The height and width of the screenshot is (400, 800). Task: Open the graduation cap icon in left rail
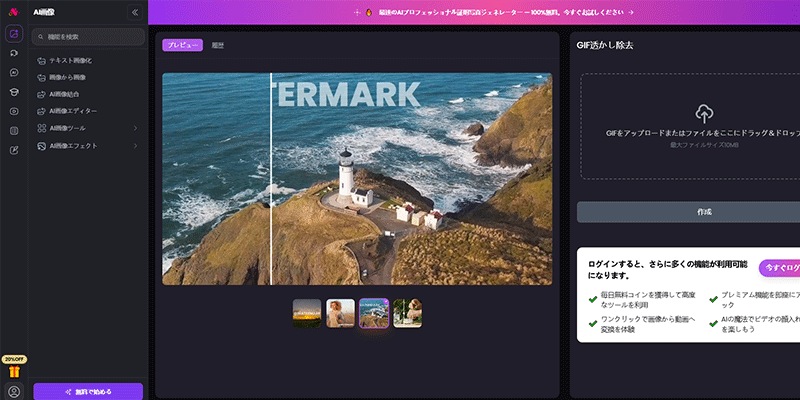pyautogui.click(x=14, y=91)
